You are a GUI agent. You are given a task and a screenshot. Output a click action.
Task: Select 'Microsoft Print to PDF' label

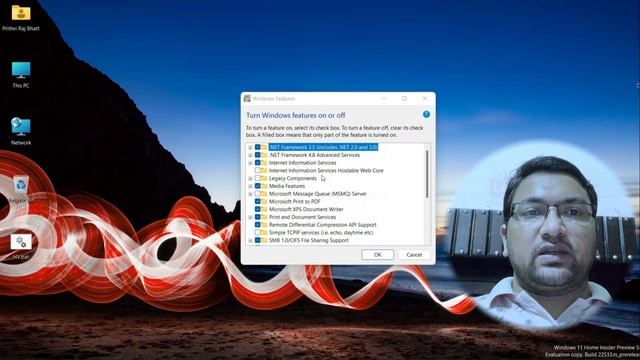click(295, 201)
